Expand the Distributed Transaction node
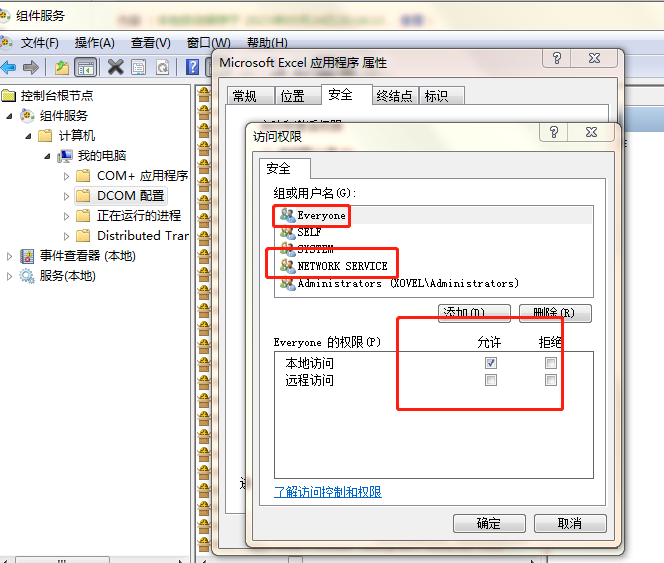This screenshot has height=563, width=664. pyautogui.click(x=66, y=236)
